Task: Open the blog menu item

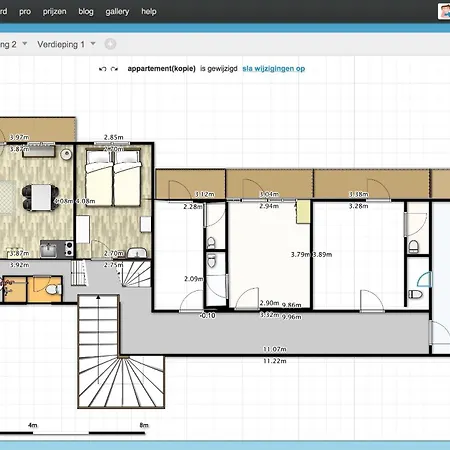Action: (x=86, y=12)
